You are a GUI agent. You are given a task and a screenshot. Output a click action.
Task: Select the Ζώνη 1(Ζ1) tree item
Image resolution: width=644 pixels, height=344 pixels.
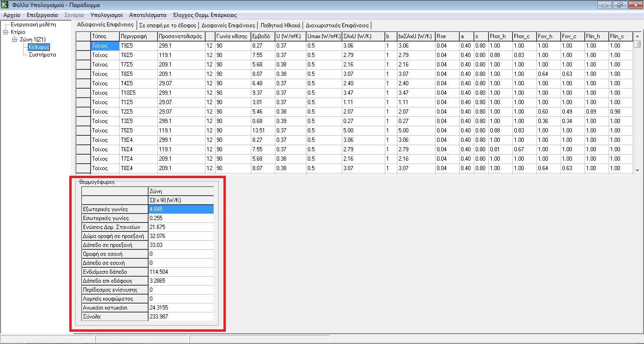(33, 40)
